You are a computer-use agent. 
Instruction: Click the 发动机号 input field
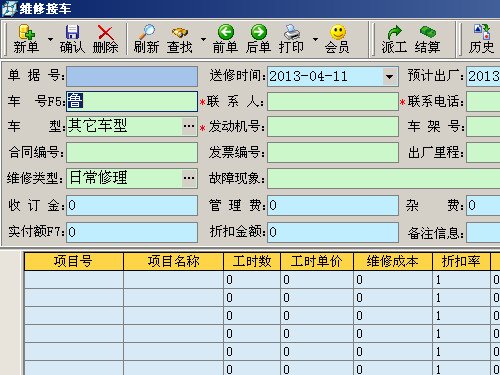(x=333, y=126)
